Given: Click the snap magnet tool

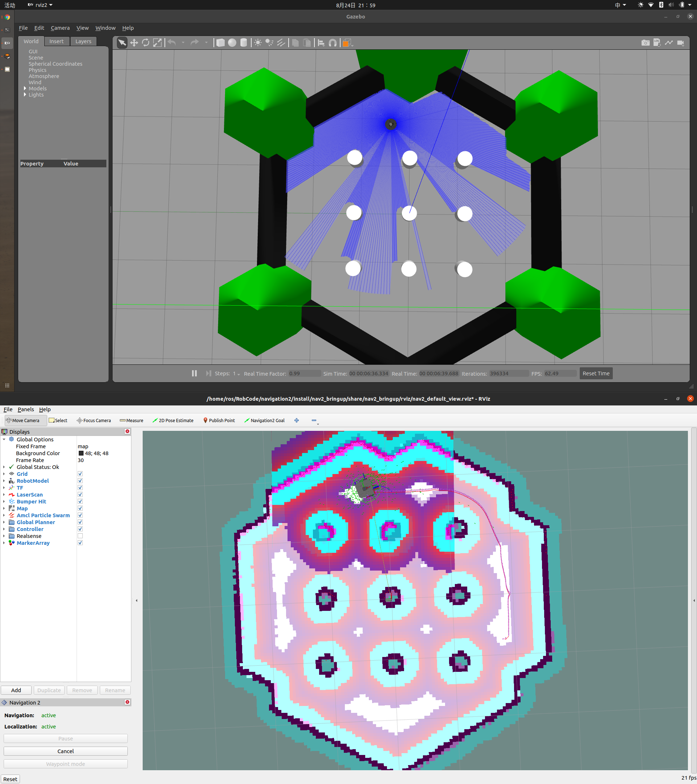Looking at the screenshot, I should tap(333, 42).
